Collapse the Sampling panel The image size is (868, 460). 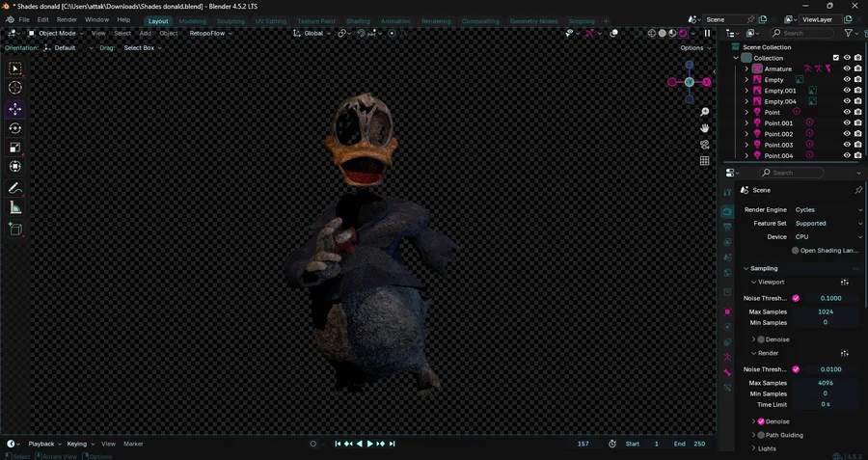pos(746,268)
